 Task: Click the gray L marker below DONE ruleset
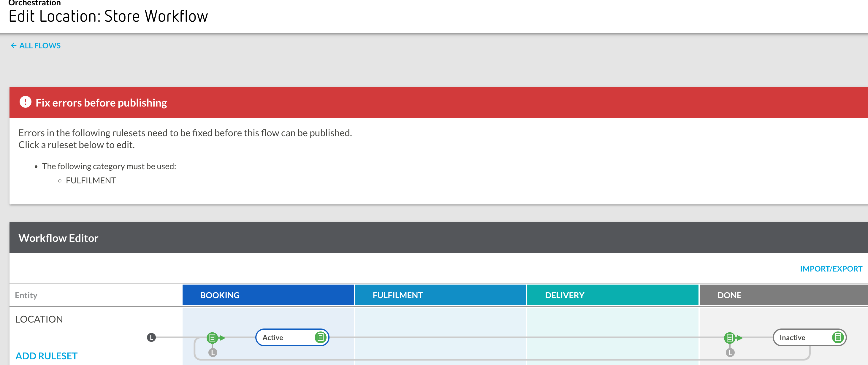[730, 353]
